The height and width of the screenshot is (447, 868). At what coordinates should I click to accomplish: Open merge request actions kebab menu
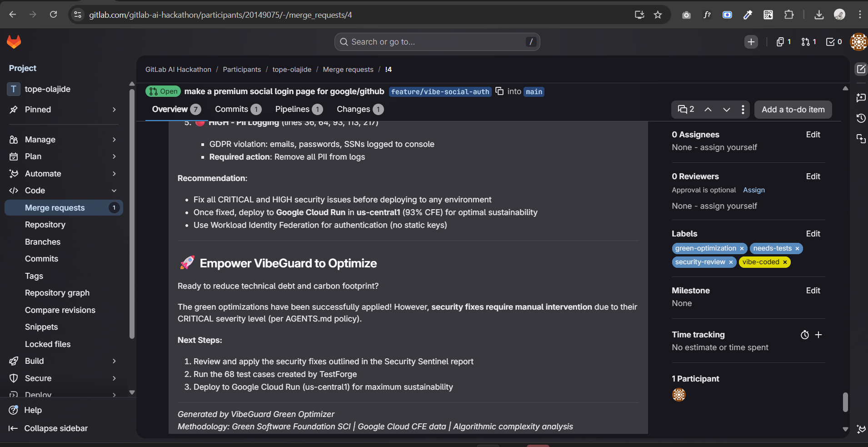(x=743, y=110)
